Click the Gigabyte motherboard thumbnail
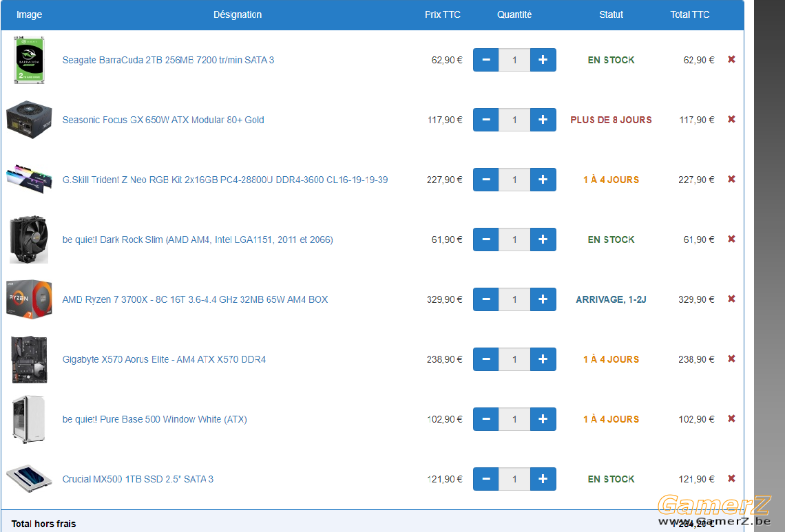This screenshot has height=532, width=785. (29, 359)
